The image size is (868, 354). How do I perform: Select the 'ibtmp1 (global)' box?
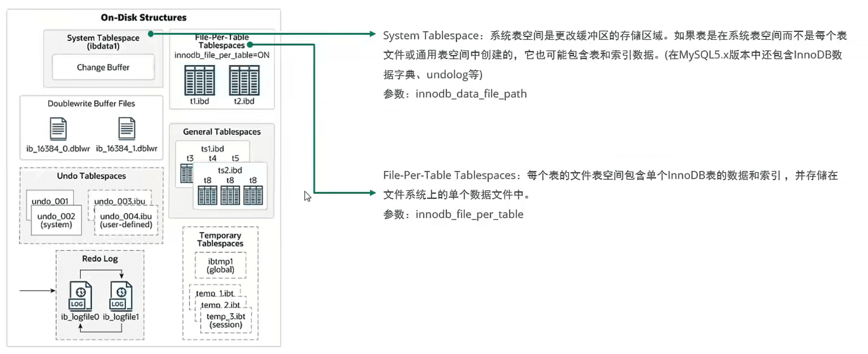pyautogui.click(x=221, y=265)
